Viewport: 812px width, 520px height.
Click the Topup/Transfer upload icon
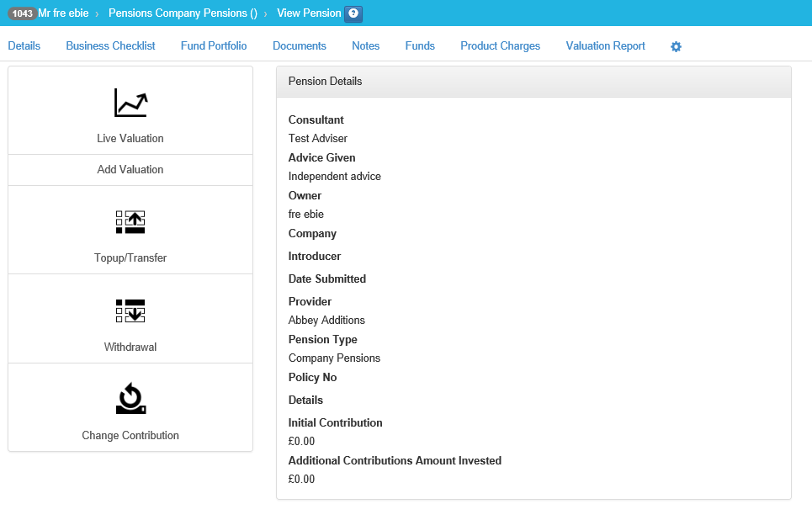point(130,222)
